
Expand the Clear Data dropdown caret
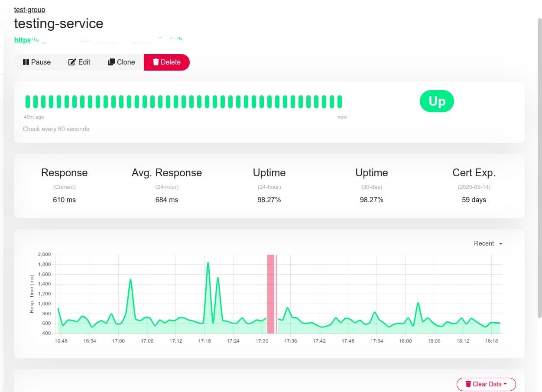(505, 384)
